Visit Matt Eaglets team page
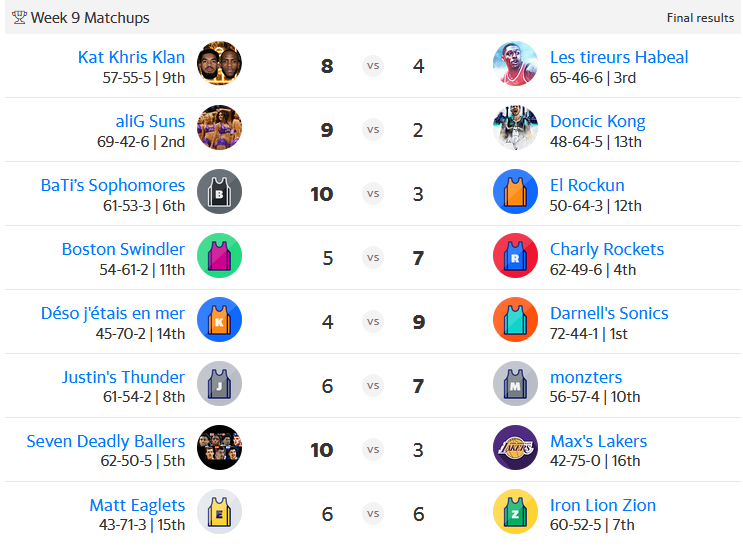This screenshot has height=547, width=743. [137, 505]
